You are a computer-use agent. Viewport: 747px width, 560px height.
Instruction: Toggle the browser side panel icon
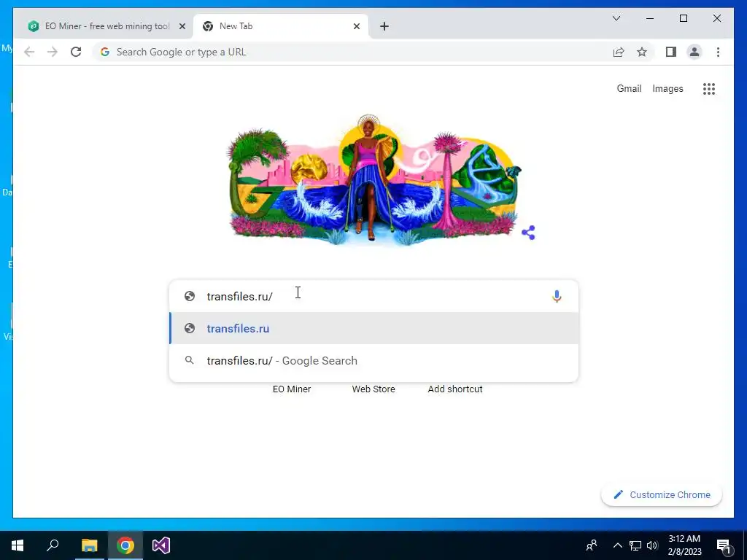click(671, 52)
